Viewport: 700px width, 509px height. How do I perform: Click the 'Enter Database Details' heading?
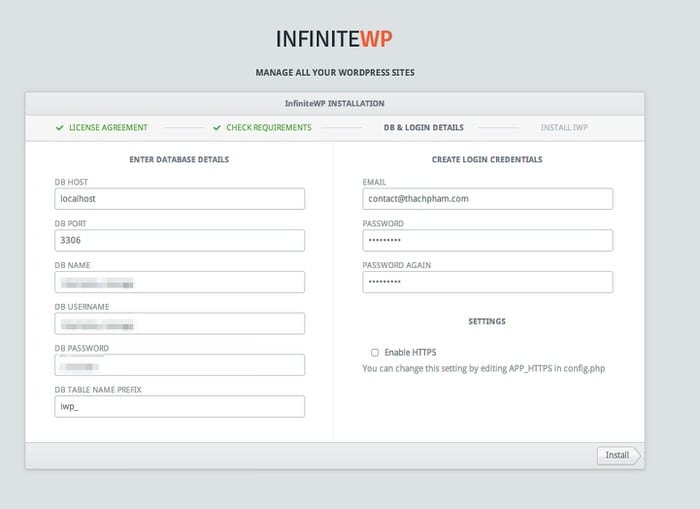tap(179, 159)
